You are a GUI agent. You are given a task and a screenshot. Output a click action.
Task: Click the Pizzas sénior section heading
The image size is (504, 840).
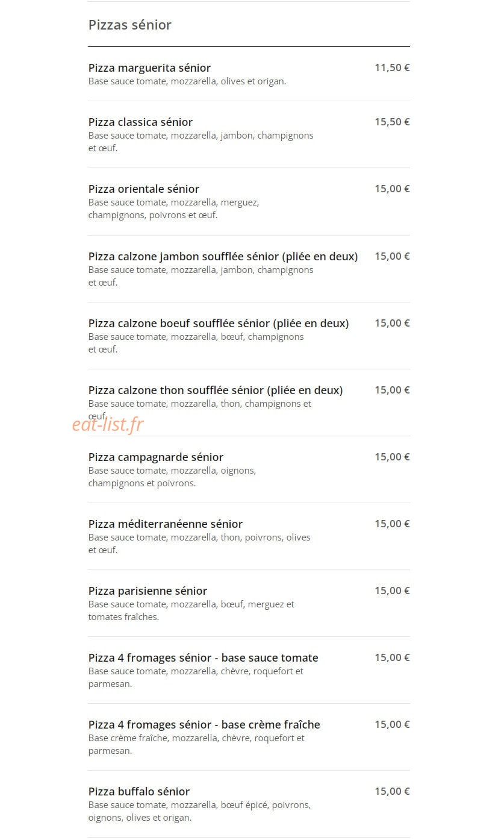point(130,25)
